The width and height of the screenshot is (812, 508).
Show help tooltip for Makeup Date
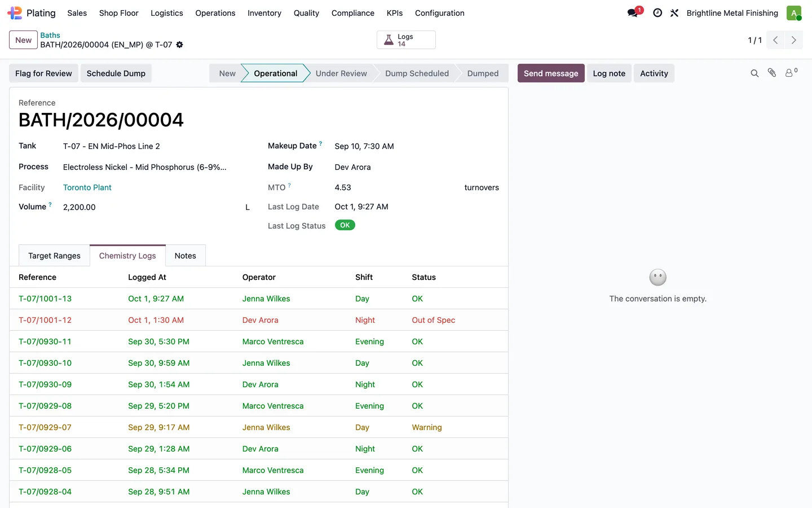pos(321,143)
